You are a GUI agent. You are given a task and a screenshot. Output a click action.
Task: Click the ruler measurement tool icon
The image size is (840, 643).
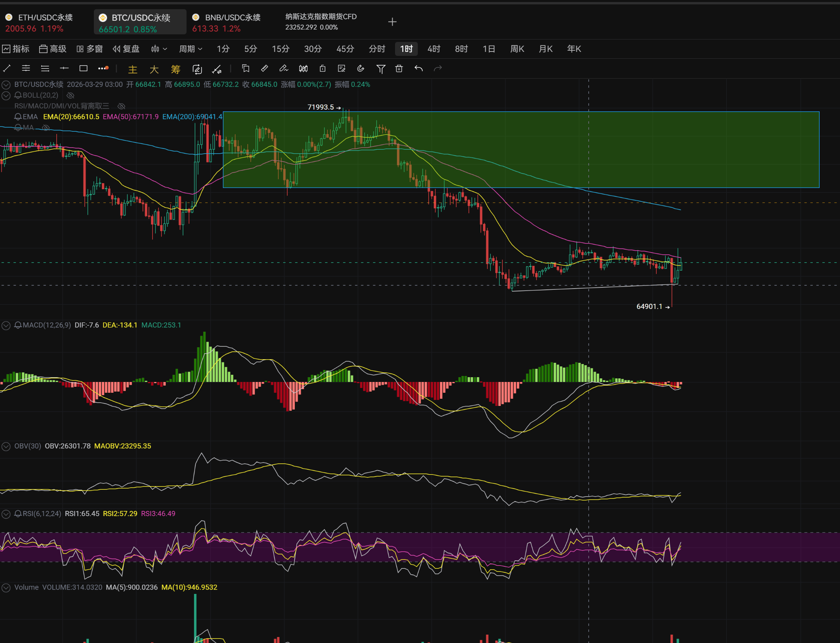point(264,69)
